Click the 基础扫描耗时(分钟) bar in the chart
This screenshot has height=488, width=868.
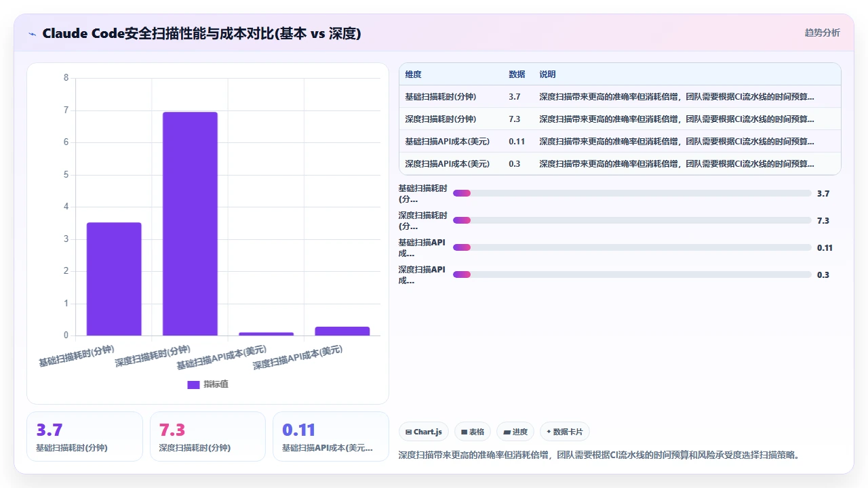tap(114, 279)
